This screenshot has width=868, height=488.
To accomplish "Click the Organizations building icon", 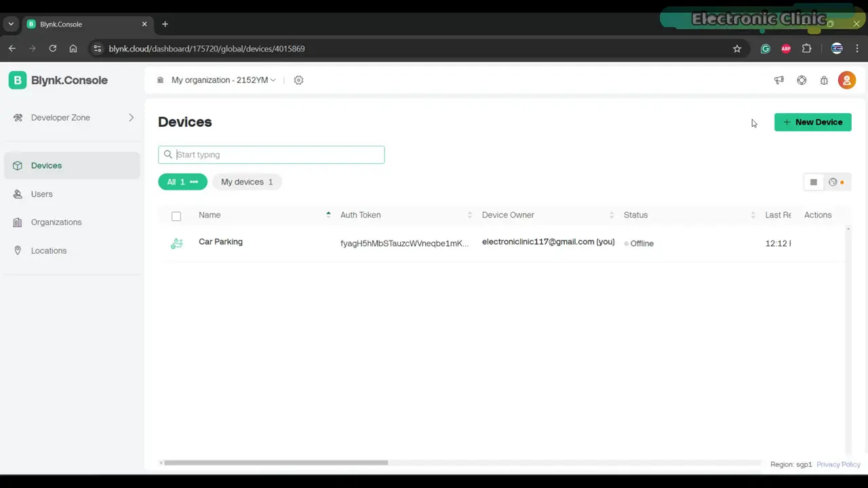I will point(18,222).
